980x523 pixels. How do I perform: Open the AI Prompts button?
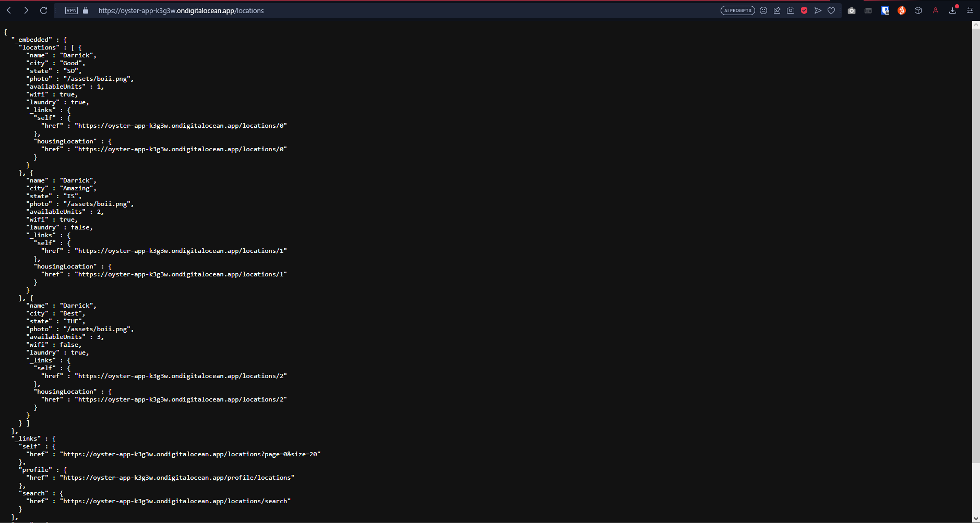click(737, 10)
